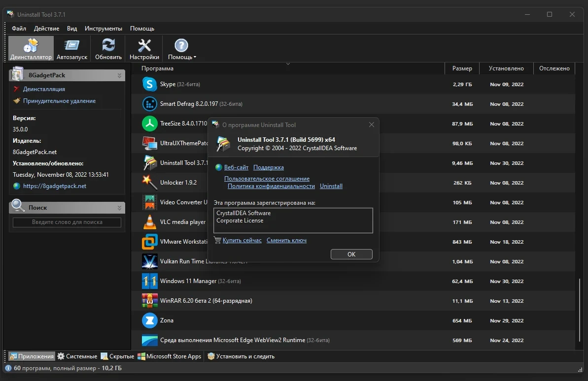Open Политика конфиденциальности link
The width and height of the screenshot is (588, 381).
[x=271, y=186]
